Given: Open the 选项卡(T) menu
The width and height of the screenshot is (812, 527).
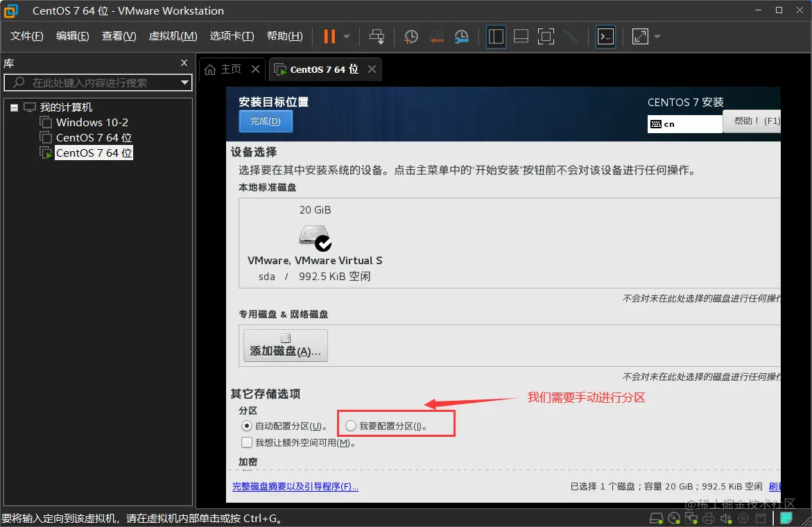Looking at the screenshot, I should click(x=232, y=36).
